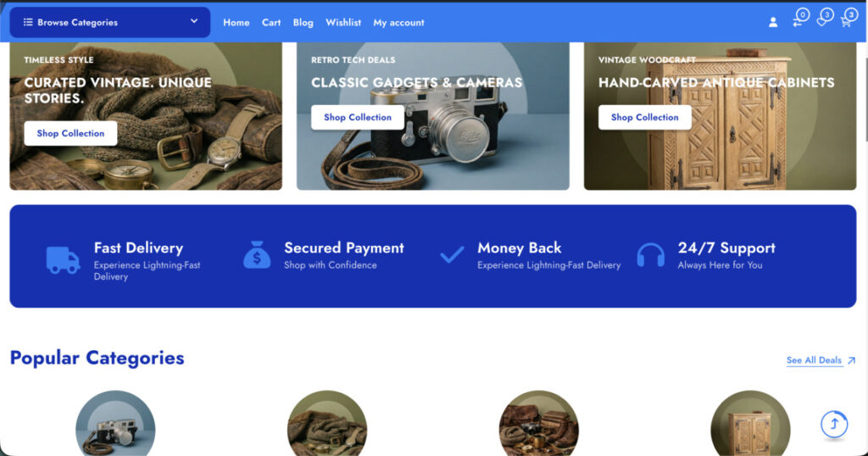This screenshot has width=868, height=456.
Task: Click the Secured Payment money bag icon
Action: (257, 255)
